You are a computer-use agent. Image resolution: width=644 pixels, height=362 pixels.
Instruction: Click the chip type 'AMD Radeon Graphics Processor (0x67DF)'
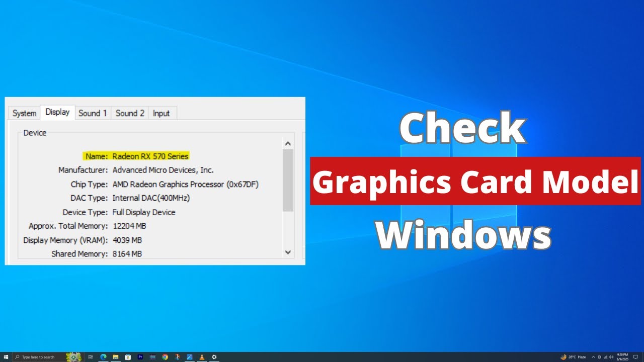pos(185,184)
